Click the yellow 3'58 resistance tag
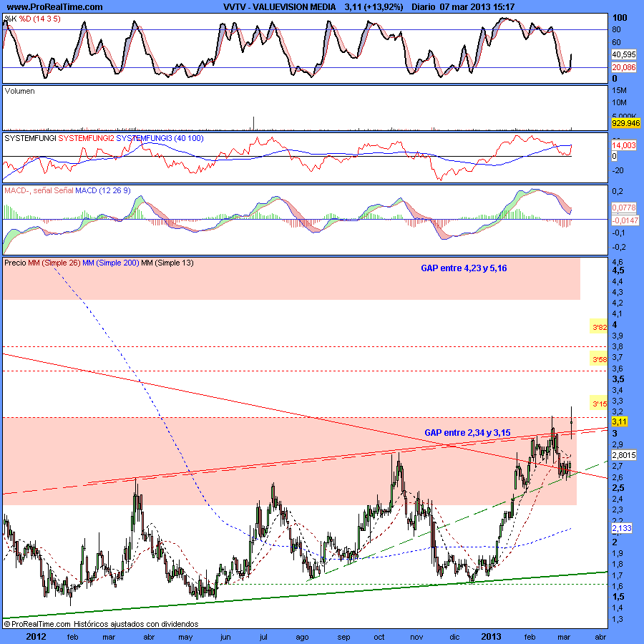This screenshot has width=644, height=644. pyautogui.click(x=599, y=360)
